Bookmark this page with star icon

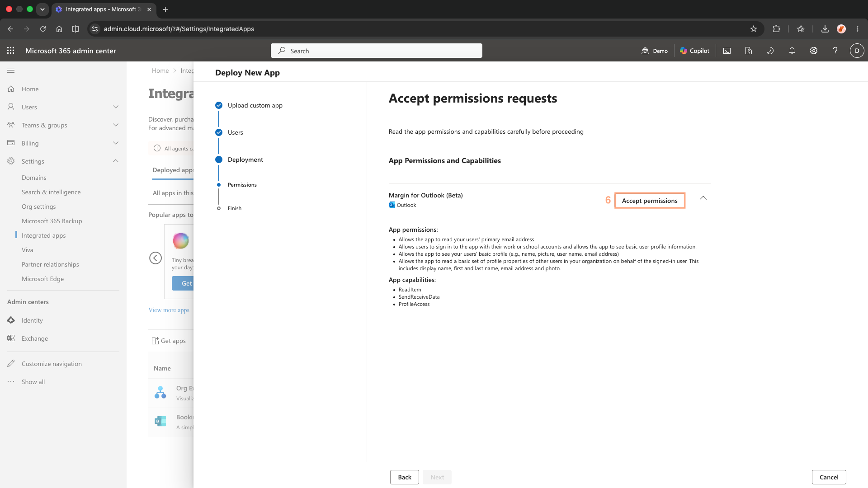click(754, 29)
